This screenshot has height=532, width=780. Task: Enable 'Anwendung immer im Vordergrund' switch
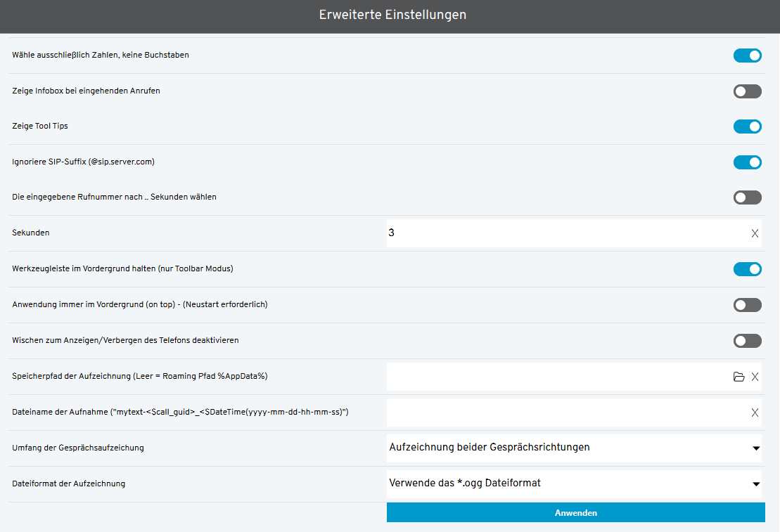[747, 305]
